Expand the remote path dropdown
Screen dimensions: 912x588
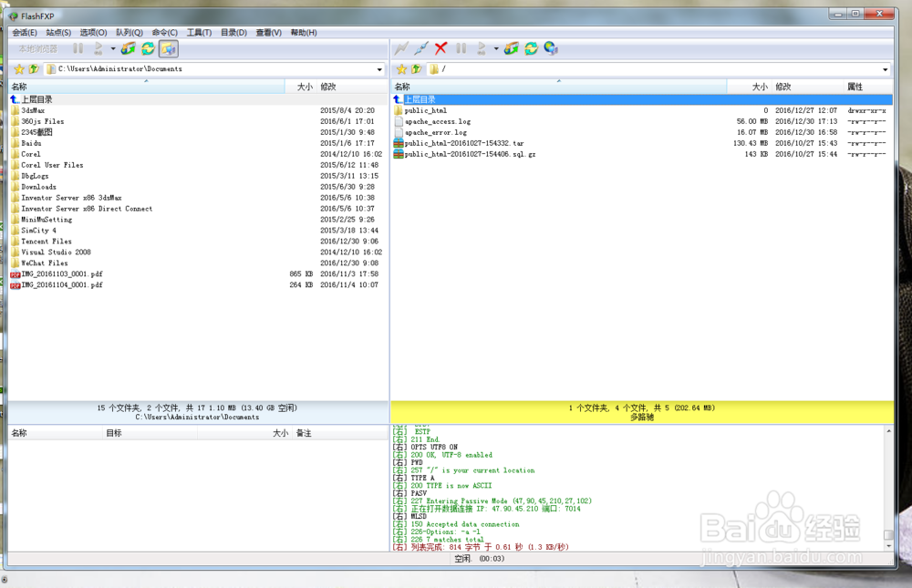[886, 69]
